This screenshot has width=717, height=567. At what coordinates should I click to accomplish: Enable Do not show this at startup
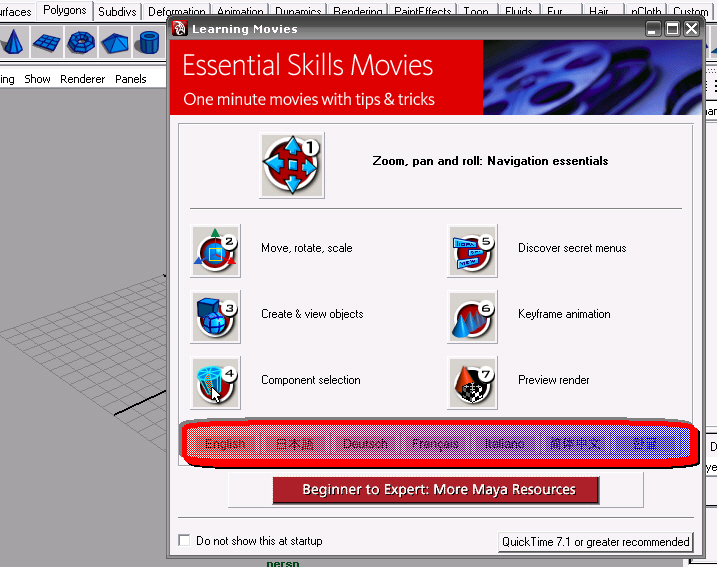coord(184,540)
